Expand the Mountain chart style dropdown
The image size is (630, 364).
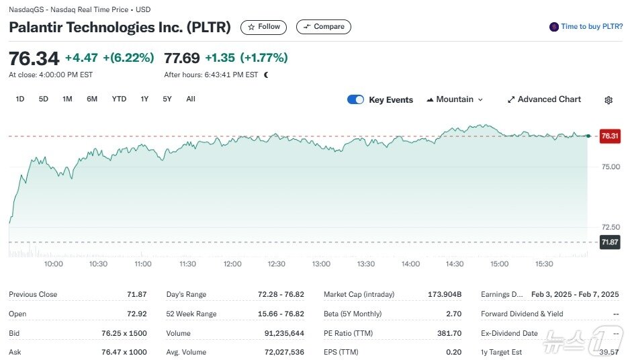coord(480,99)
